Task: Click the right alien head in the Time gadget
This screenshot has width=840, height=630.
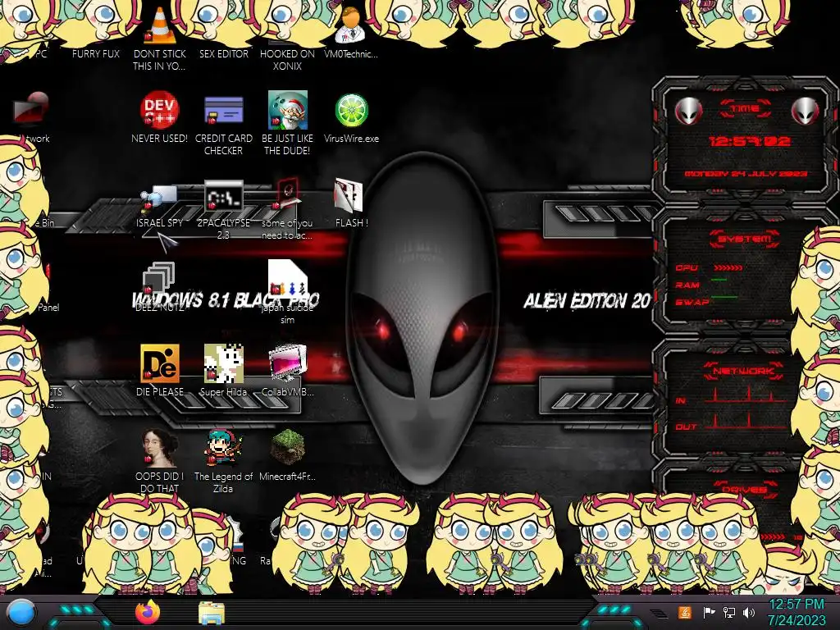Action: click(806, 112)
